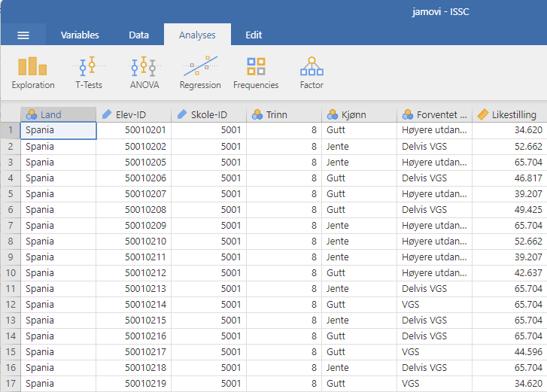The width and height of the screenshot is (547, 392).
Task: Switch to the Data tab
Action: click(x=138, y=35)
